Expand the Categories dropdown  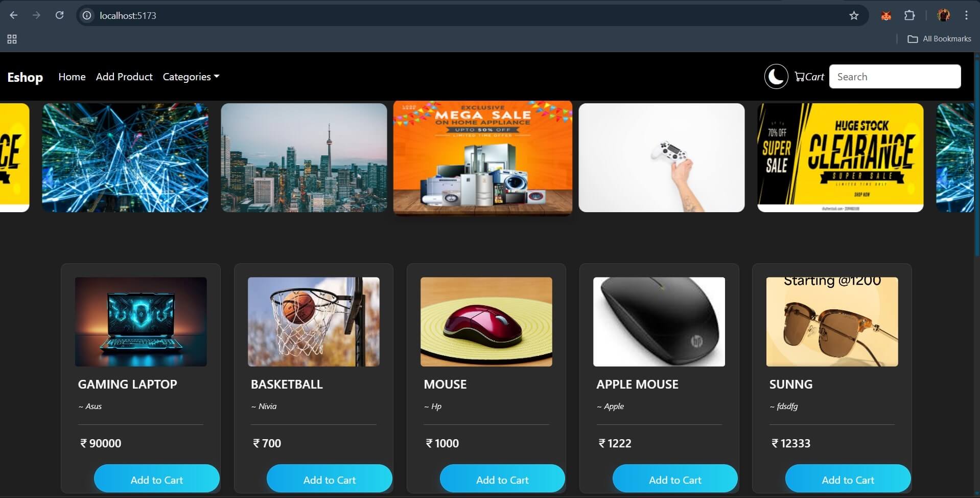[191, 77]
